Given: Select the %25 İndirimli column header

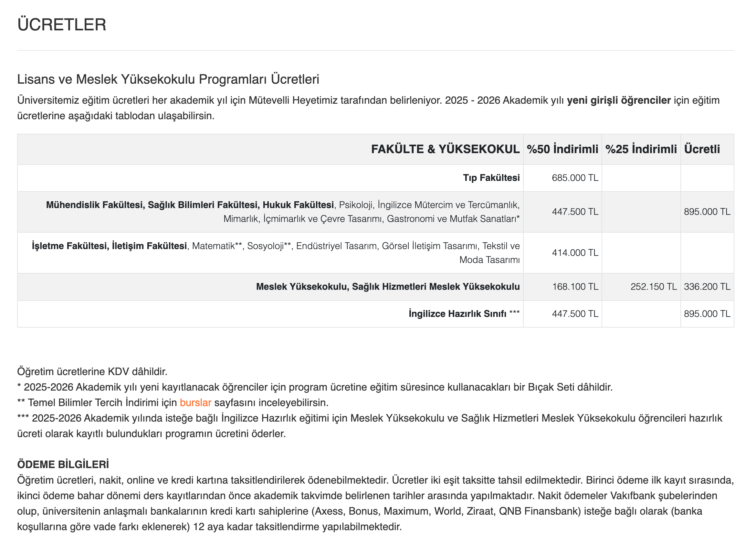Looking at the screenshot, I should click(x=641, y=149).
